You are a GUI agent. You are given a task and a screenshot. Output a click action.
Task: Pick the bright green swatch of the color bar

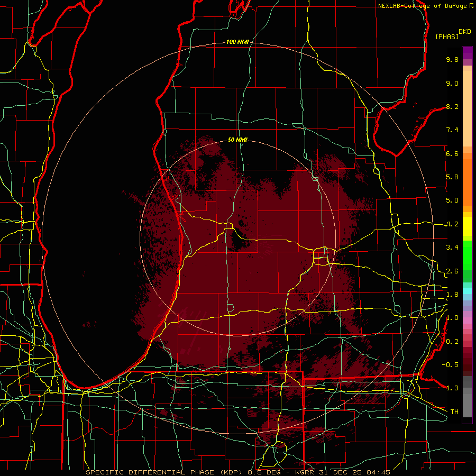click(x=467, y=255)
